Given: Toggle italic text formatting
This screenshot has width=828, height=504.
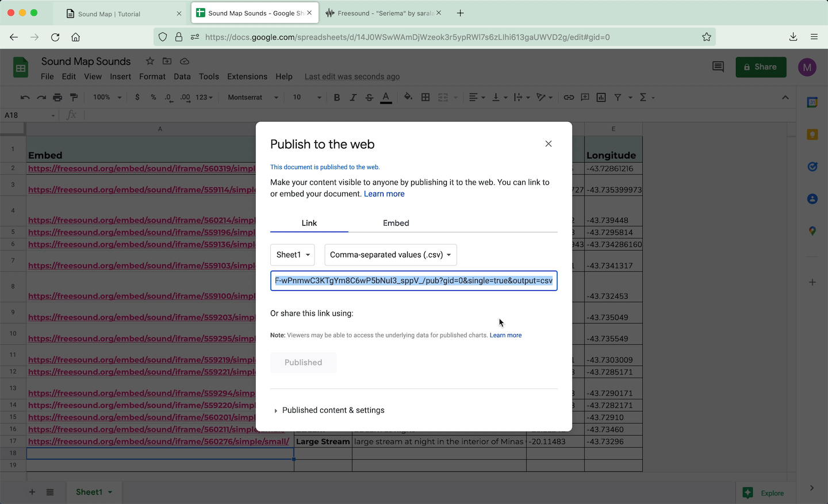Looking at the screenshot, I should point(353,98).
